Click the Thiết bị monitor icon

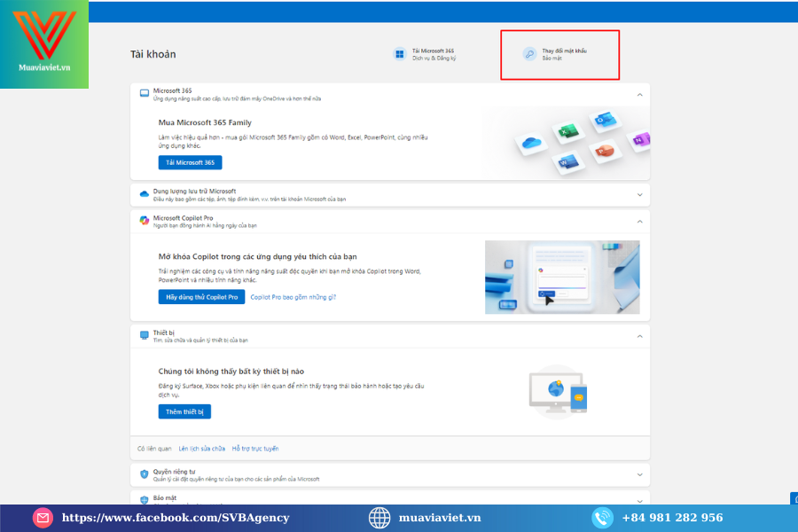point(145,335)
